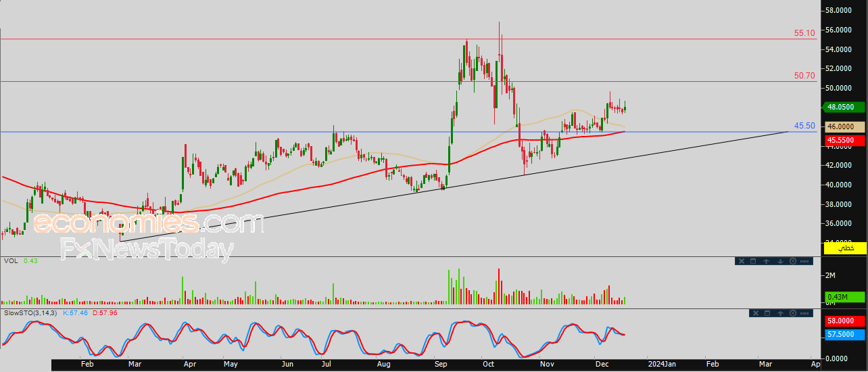The image size is (868, 372).
Task: Click the 42.0000 price axis value
Action: point(838,165)
